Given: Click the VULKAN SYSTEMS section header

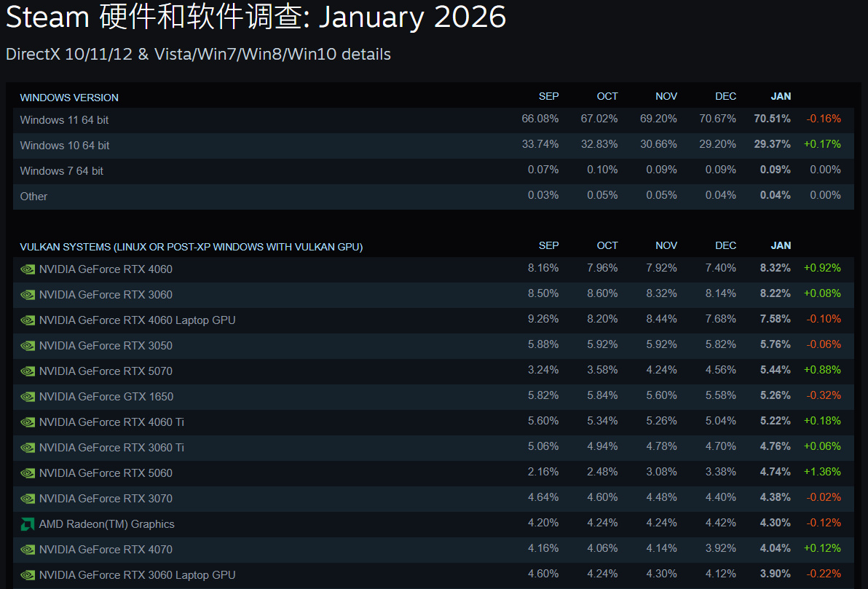Looking at the screenshot, I should pos(191,247).
